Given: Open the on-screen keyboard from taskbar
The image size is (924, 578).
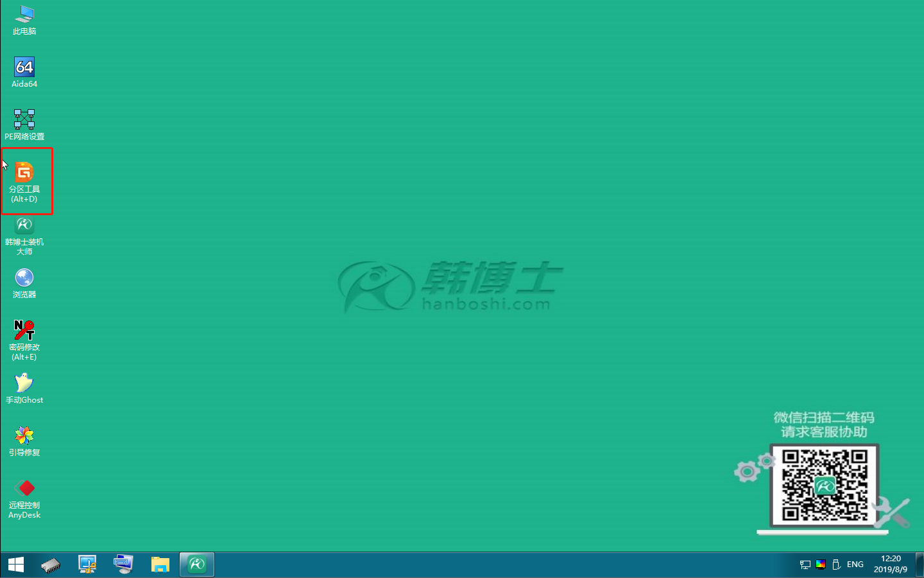Looking at the screenshot, I should coord(123,565).
